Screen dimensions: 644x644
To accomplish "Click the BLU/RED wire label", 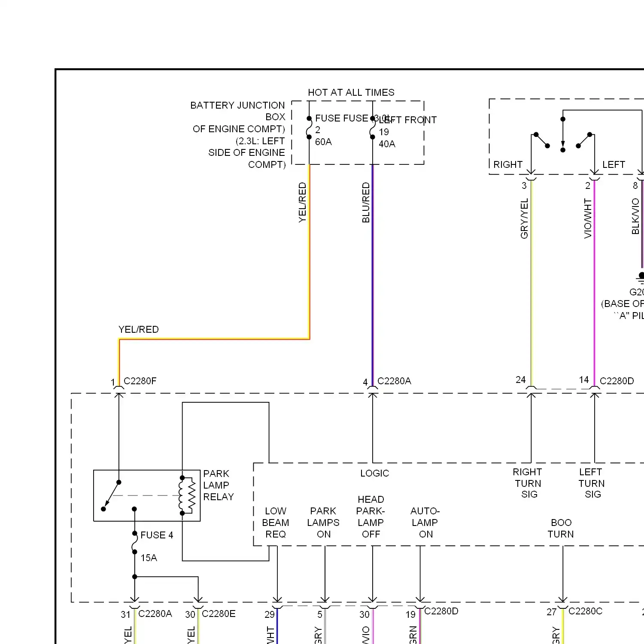I will pyautogui.click(x=366, y=203).
